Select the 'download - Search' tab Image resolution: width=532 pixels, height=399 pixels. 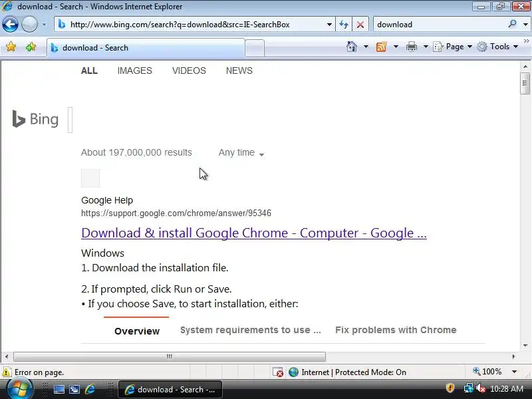(146, 48)
